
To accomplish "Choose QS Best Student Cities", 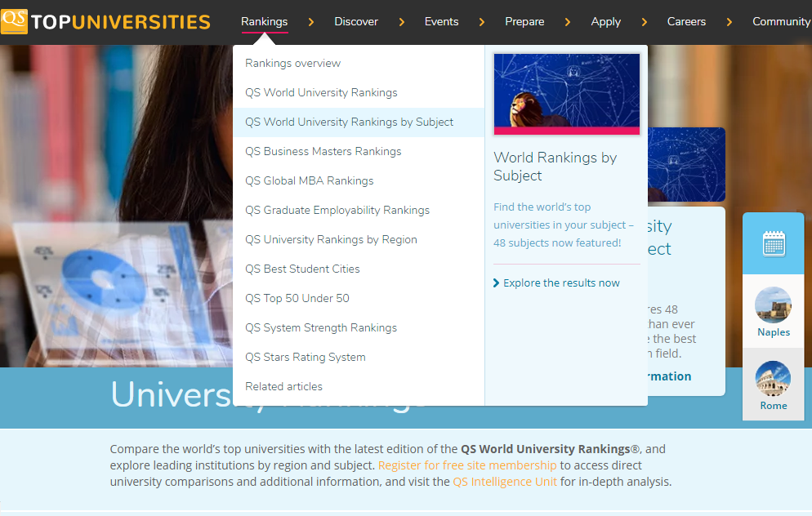I will [359, 269].
